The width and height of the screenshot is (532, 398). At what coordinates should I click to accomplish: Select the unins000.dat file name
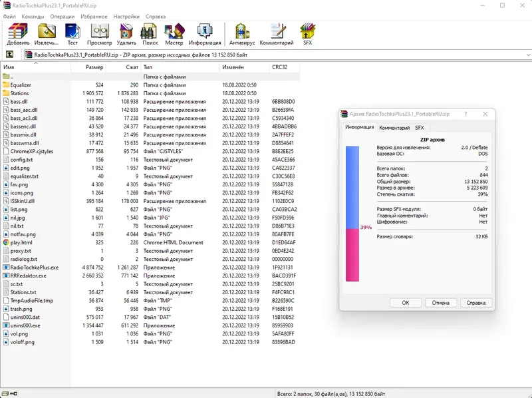point(25,317)
